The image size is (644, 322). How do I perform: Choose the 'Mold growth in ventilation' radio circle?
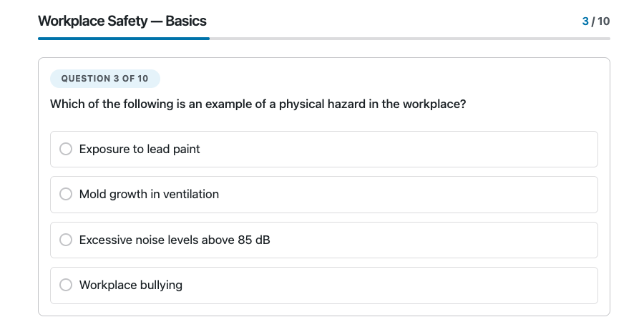66,194
